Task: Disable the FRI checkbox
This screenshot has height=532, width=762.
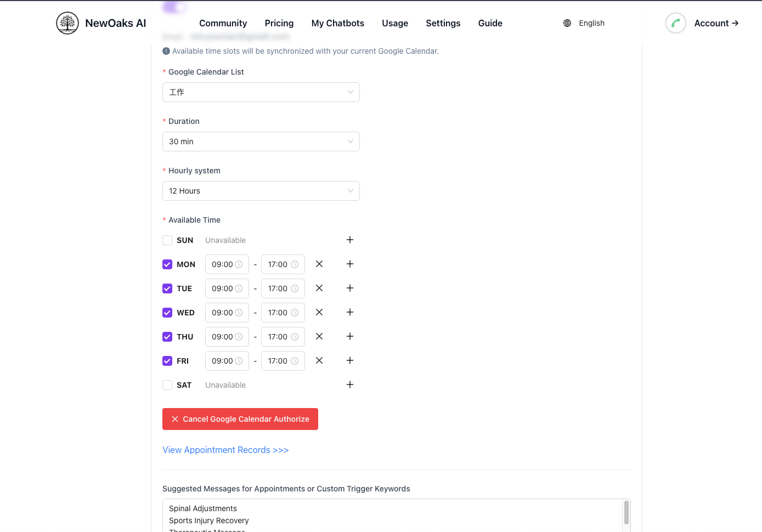Action: [167, 360]
